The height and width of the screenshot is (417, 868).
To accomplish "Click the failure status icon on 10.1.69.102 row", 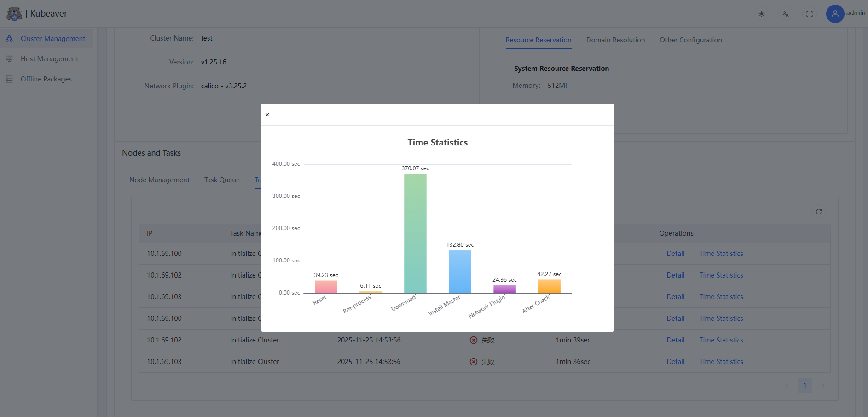I will coord(473,340).
